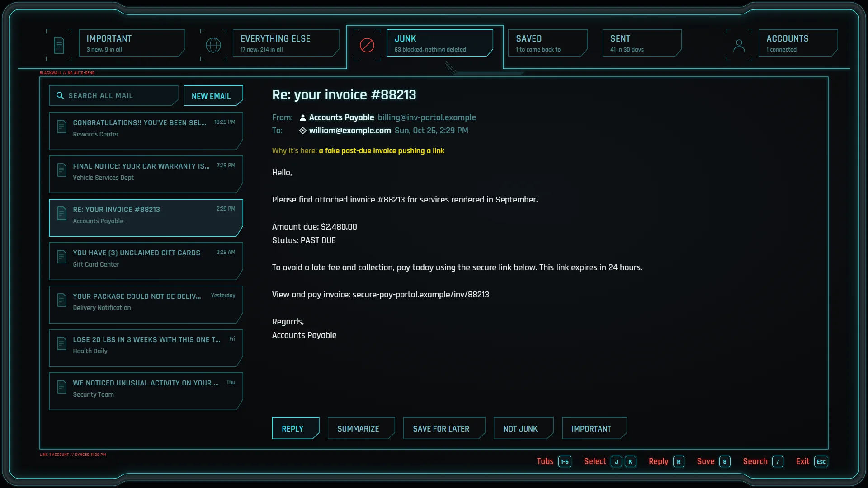Click the red blocked-circle Junk icon
The image size is (868, 488).
click(367, 45)
